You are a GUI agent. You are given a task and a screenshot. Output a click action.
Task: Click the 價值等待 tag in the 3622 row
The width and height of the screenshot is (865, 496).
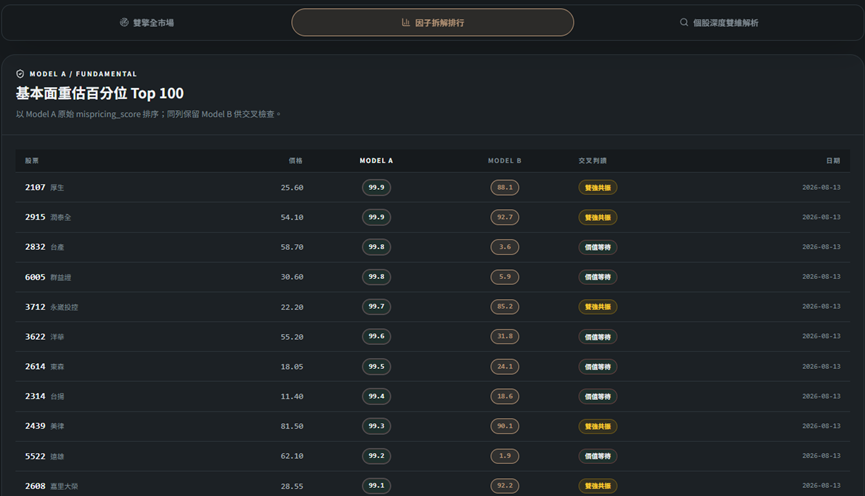pos(598,337)
